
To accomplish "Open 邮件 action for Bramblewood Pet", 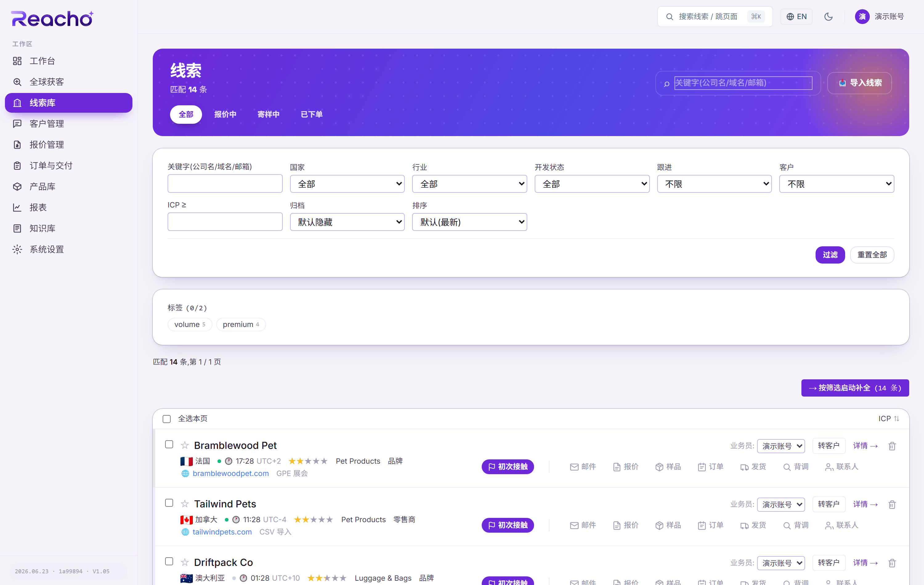I will click(583, 466).
